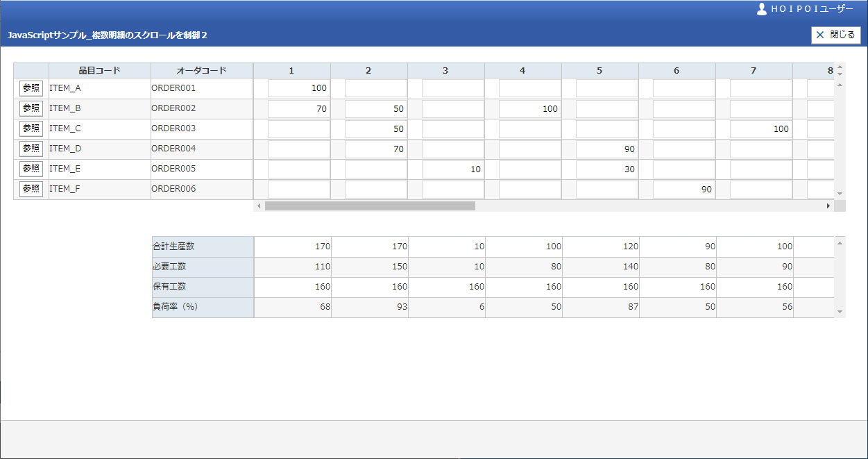Click the horizontal scrollbar's left arrow

pyautogui.click(x=259, y=206)
